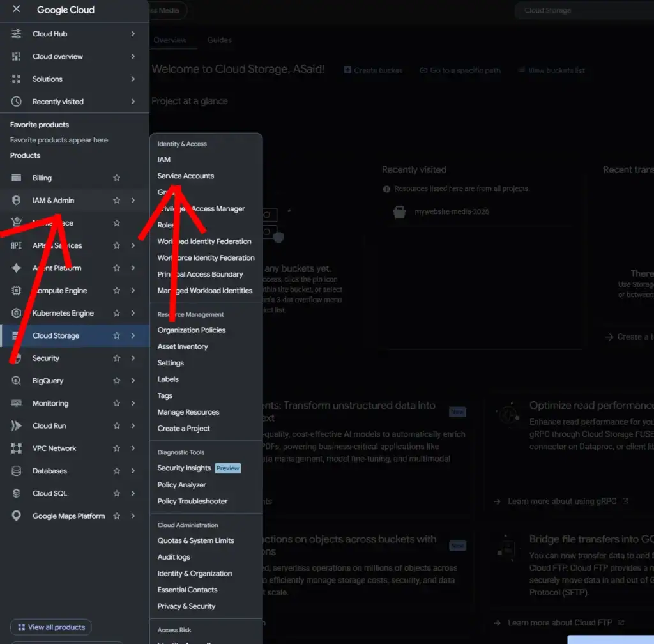654x644 pixels.
Task: Expand the Cloud Storage submenu chevron
Action: pyautogui.click(x=133, y=335)
